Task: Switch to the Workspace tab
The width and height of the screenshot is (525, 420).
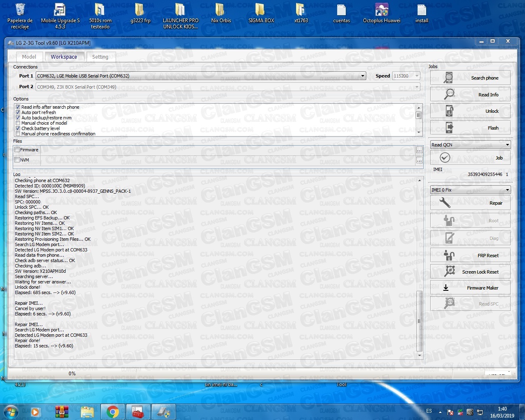Action: click(64, 57)
